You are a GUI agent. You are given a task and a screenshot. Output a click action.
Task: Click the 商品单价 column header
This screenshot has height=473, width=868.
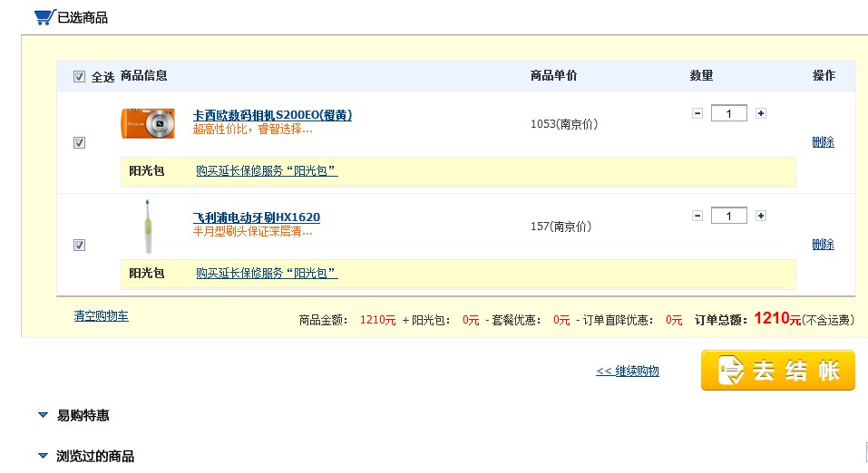coord(553,76)
